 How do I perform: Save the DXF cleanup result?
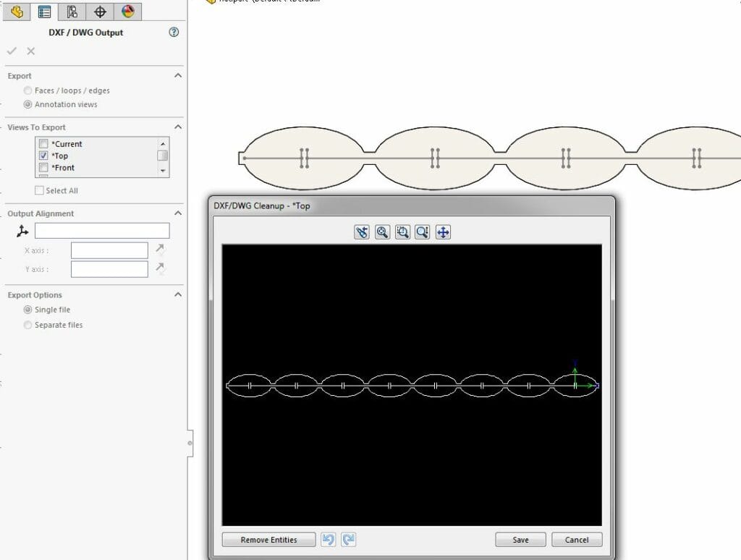pyautogui.click(x=520, y=540)
